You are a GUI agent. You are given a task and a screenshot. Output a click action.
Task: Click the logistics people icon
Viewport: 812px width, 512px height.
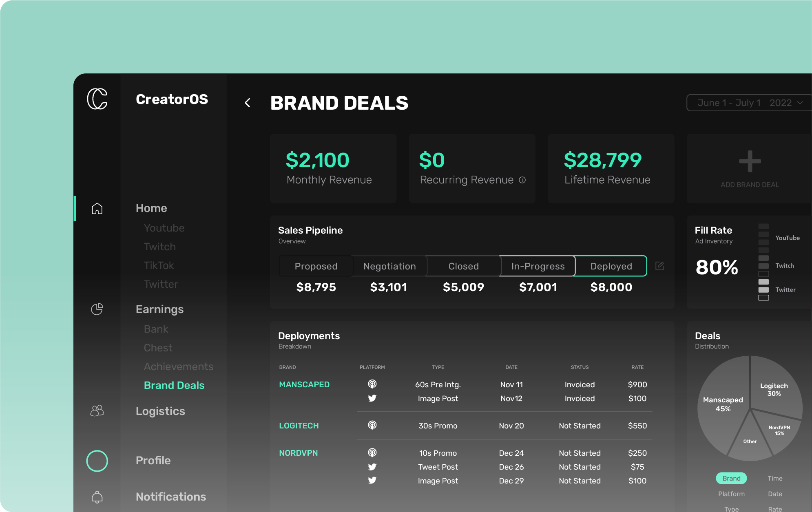(x=97, y=410)
